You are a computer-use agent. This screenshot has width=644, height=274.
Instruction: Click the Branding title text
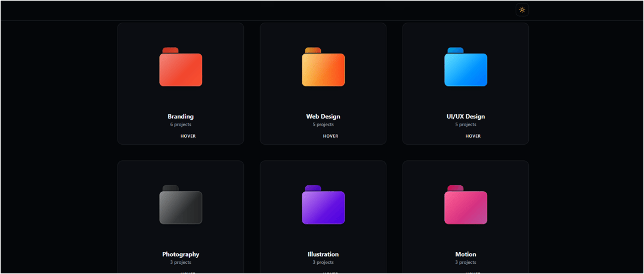[181, 117]
